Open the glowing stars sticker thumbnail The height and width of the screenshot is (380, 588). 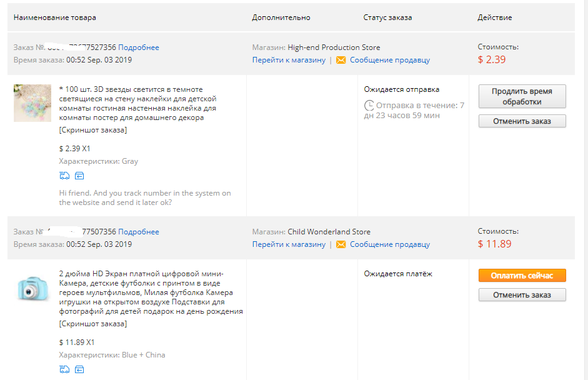[x=32, y=102]
